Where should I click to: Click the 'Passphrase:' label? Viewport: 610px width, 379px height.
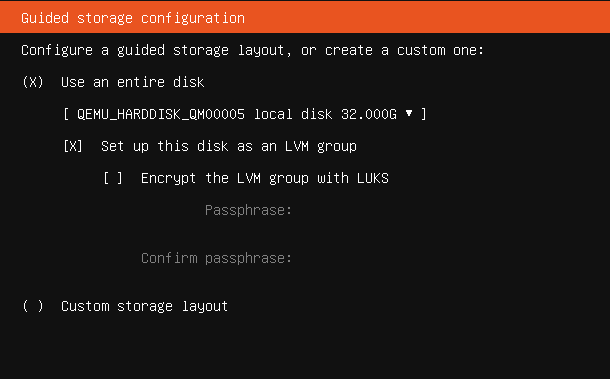248,211
